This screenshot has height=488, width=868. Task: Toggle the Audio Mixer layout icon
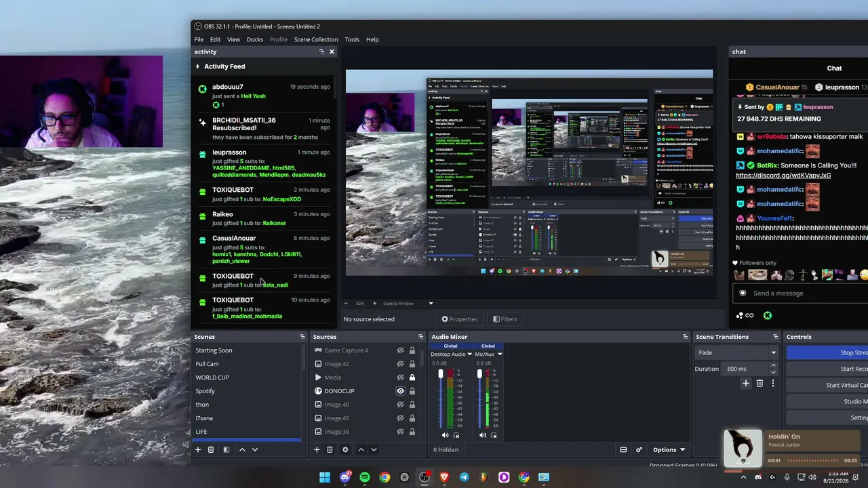click(623, 449)
